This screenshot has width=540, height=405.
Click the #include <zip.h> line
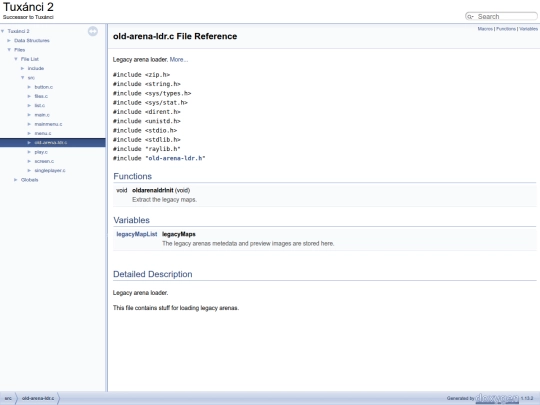coord(142,75)
